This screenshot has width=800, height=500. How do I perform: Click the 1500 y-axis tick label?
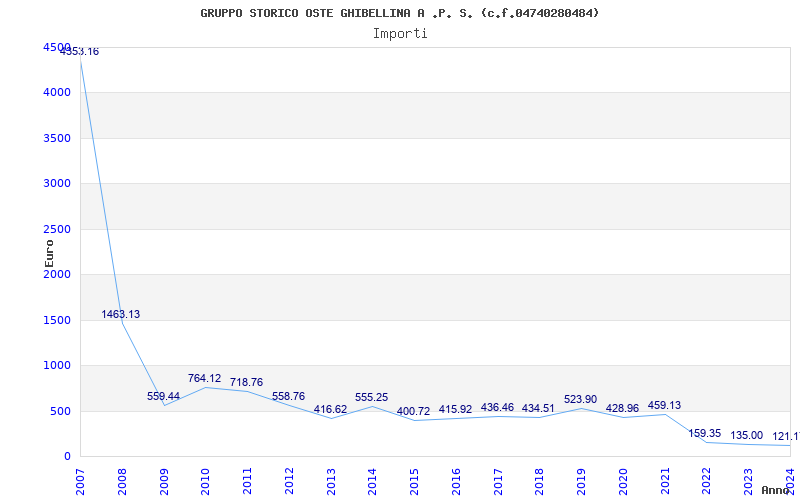pos(57,320)
